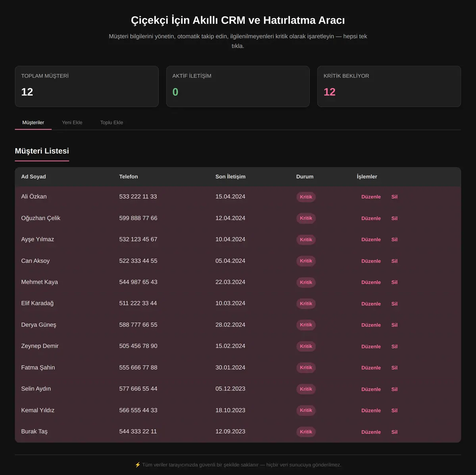Click the Kritik Bekliyor stat card
Screen dimensions: 476x475
389,86
